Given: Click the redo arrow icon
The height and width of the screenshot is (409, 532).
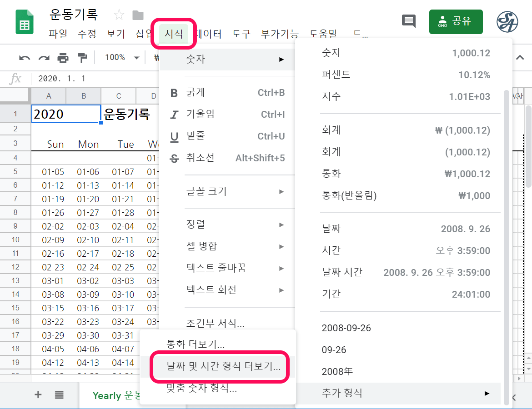Looking at the screenshot, I should [x=44, y=58].
